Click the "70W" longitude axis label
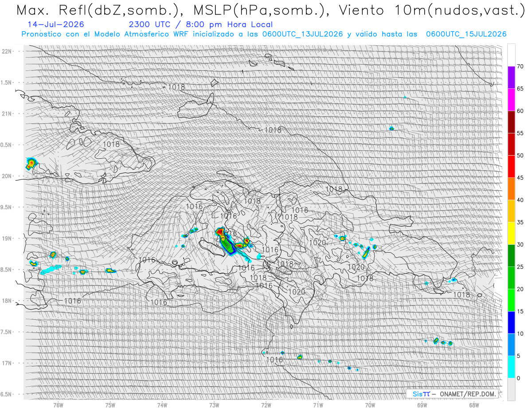This screenshot has height=411, width=532. click(x=370, y=405)
